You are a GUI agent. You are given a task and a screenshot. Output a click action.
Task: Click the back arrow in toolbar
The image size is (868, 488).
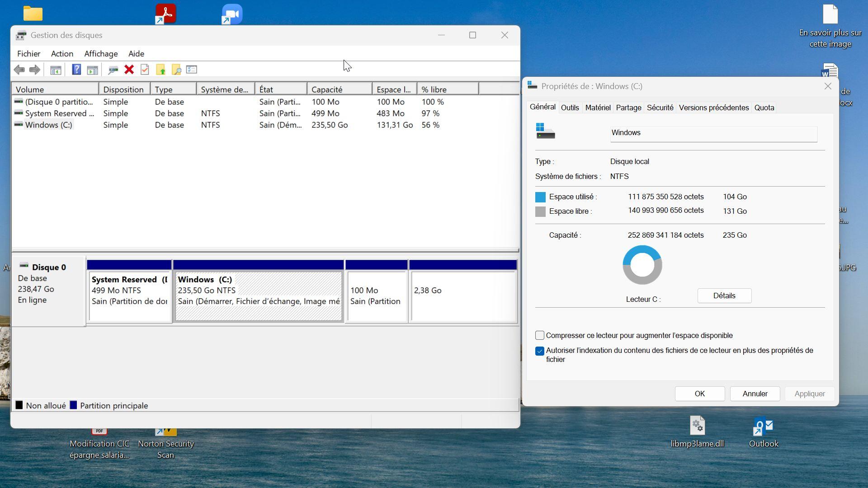[x=19, y=70]
